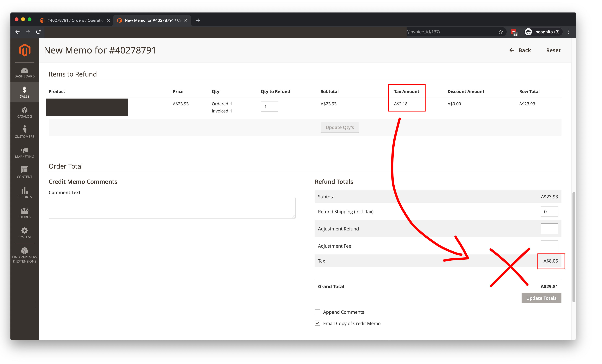Image resolution: width=602 pixels, height=364 pixels.
Task: Select the Sales icon in sidebar
Action: [x=24, y=92]
